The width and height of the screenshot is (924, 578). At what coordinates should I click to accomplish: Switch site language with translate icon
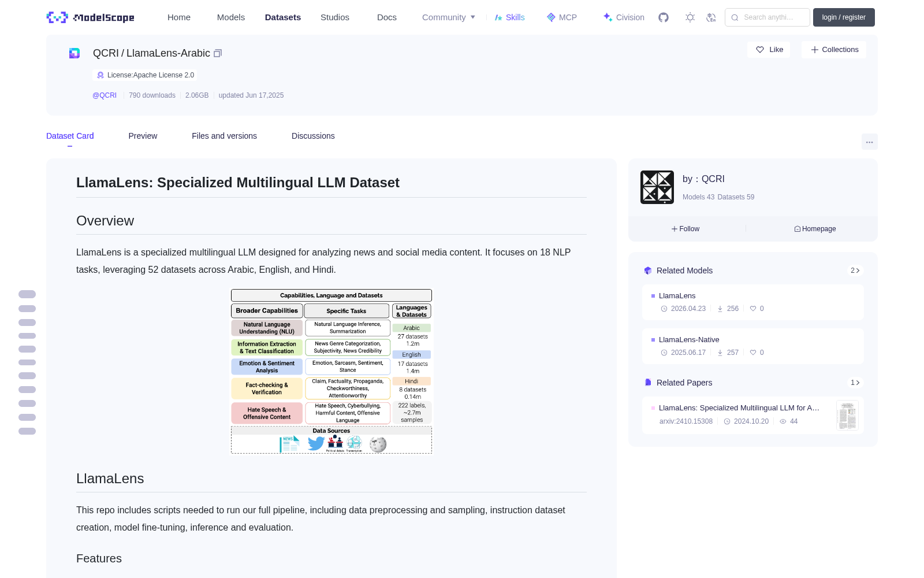[711, 17]
